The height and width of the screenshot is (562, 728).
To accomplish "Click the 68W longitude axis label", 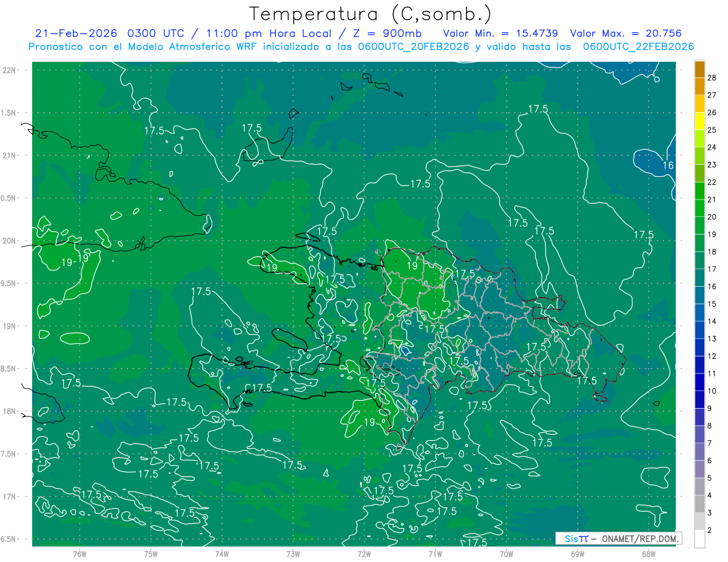I will (649, 554).
